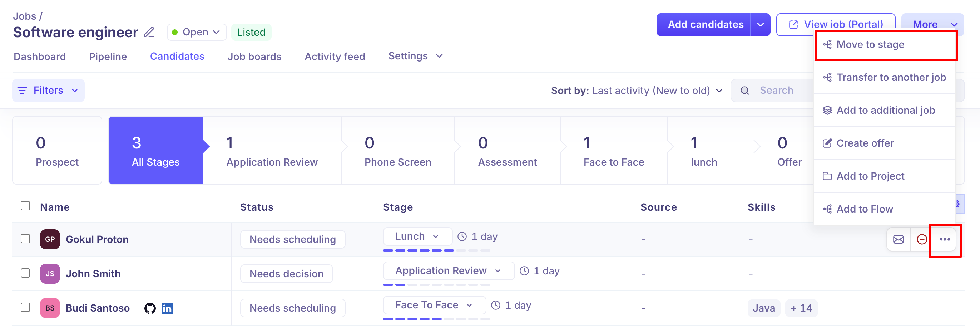Image resolution: width=980 pixels, height=332 pixels.
Task: Click the pencil icon next to Software engineer
Action: 149,32
